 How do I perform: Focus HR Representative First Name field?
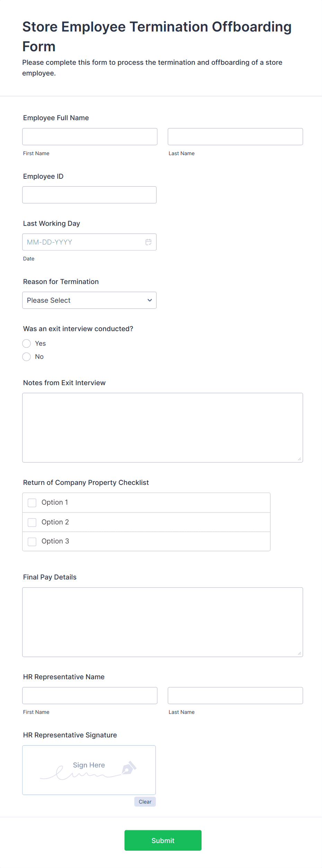[x=90, y=696]
